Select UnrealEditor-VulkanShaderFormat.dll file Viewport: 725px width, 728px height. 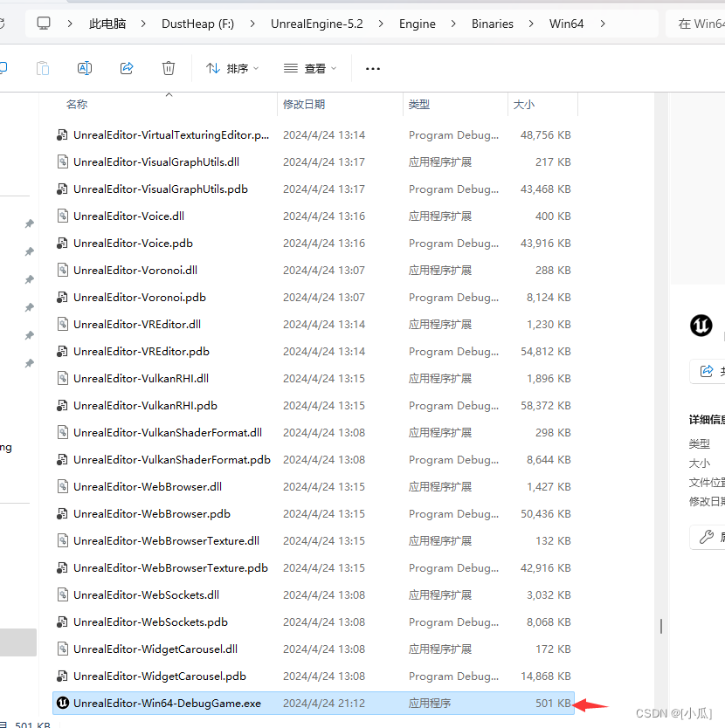pyautogui.click(x=314, y=432)
